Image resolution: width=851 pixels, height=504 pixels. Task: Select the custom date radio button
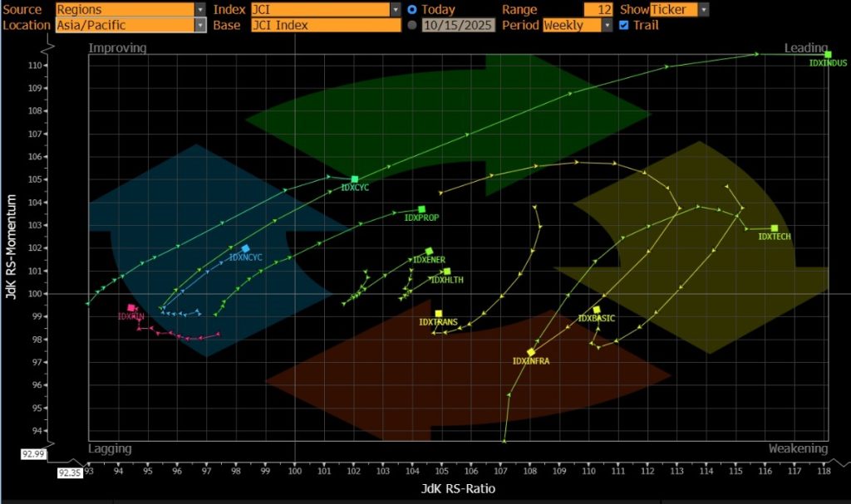click(412, 25)
